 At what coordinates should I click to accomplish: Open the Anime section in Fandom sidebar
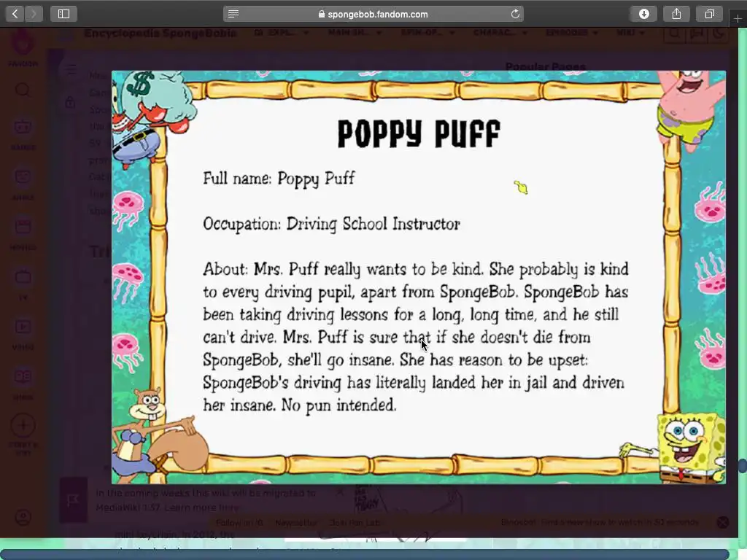pyautogui.click(x=23, y=183)
